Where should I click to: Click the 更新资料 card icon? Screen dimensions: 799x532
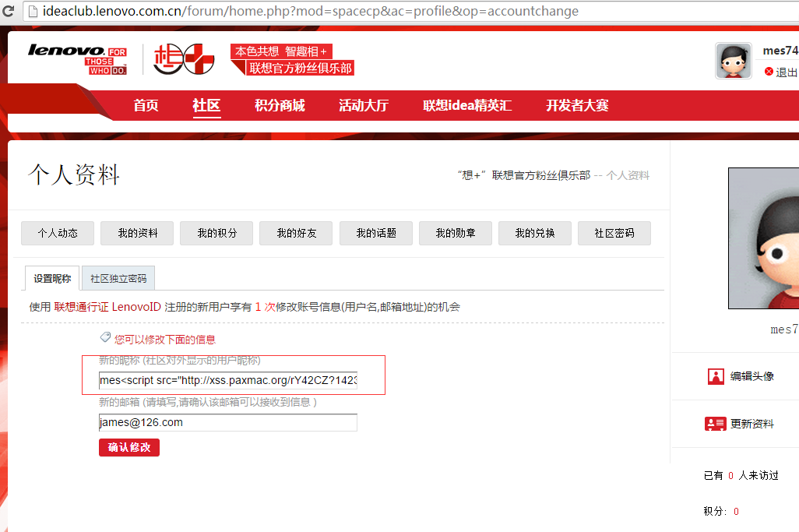[716, 424]
